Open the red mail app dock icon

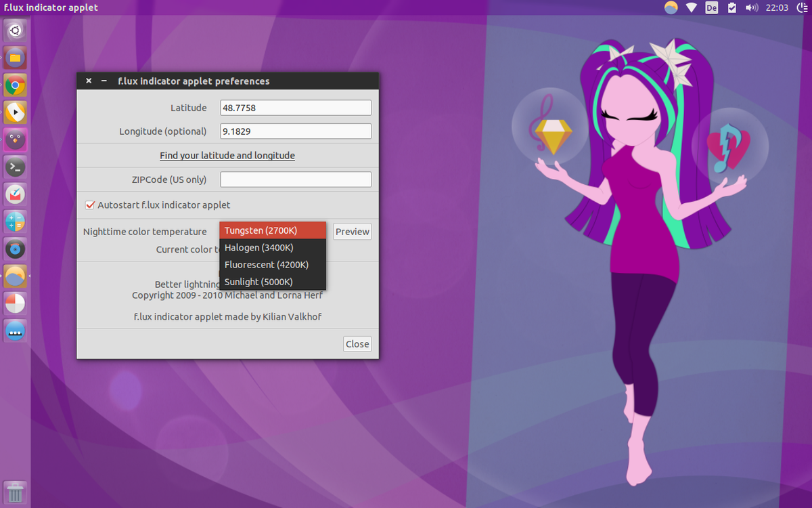(15, 194)
